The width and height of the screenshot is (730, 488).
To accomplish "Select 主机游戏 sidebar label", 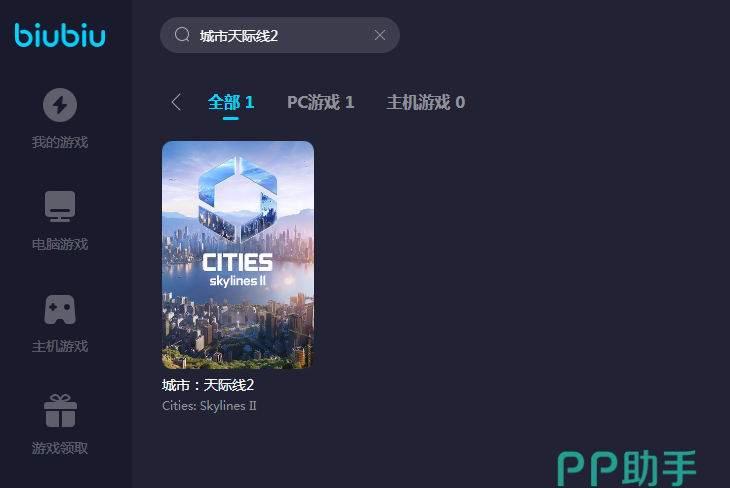I will point(60,346).
